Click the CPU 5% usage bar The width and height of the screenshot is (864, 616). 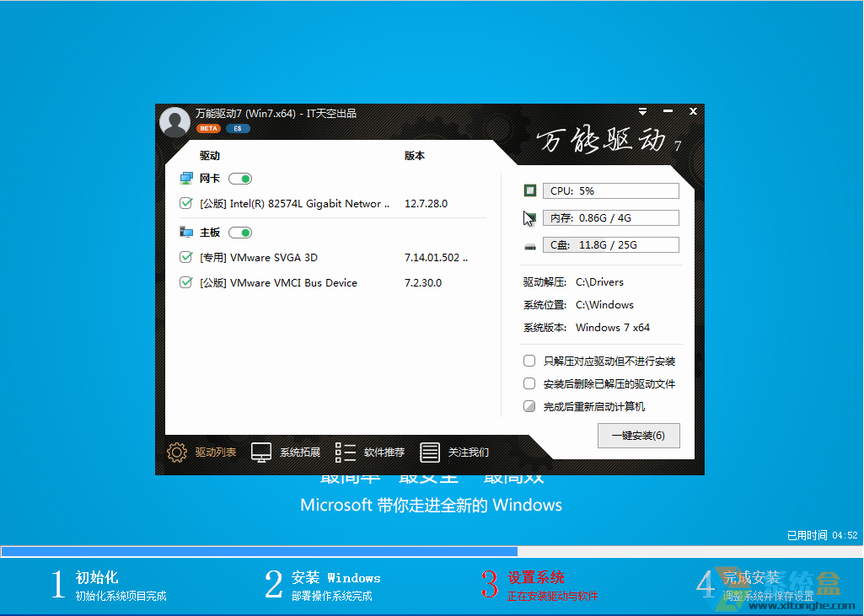coord(610,190)
